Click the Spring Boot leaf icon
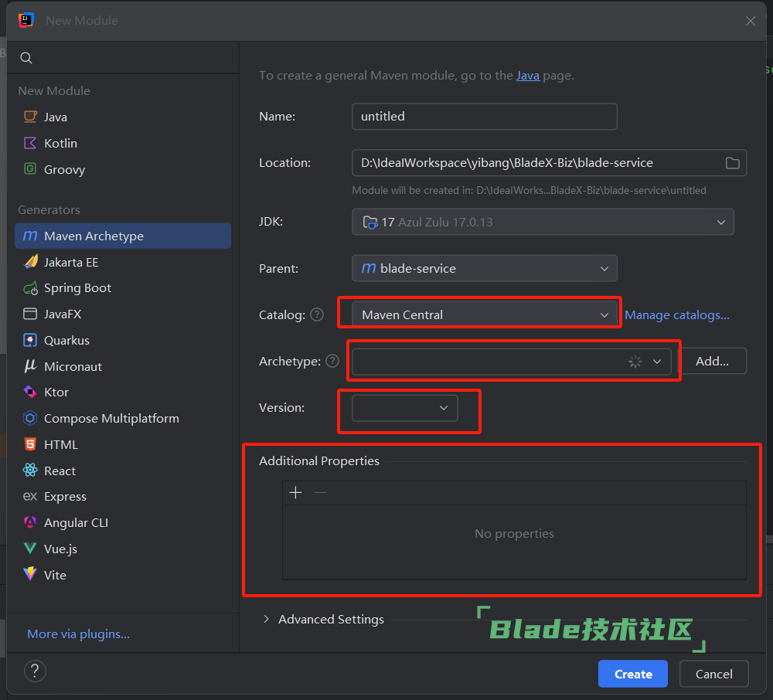 [30, 288]
